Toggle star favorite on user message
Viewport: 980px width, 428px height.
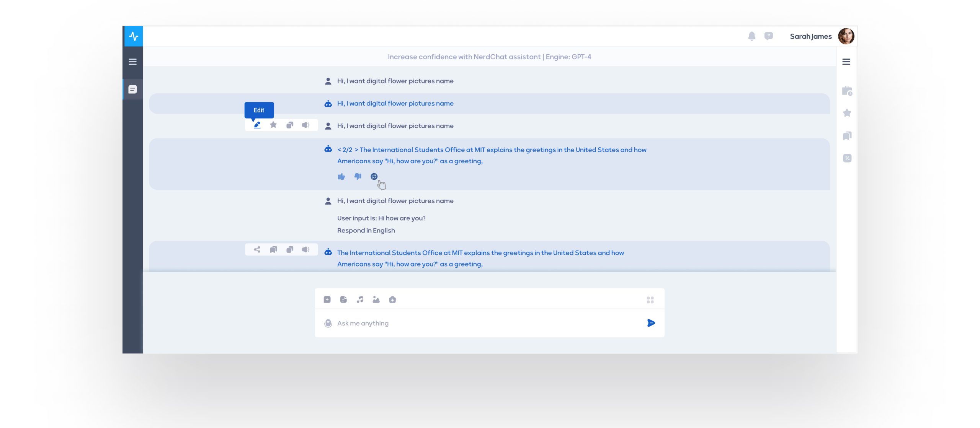tap(273, 125)
